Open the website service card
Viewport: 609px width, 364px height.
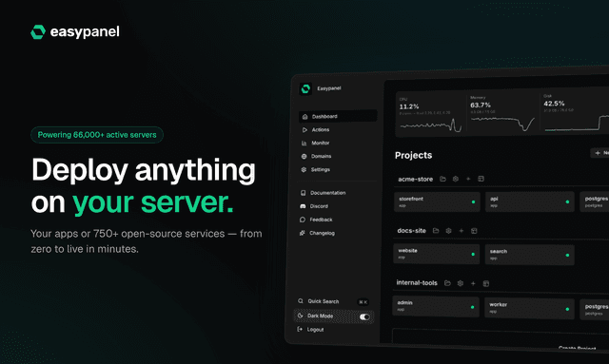436,254
